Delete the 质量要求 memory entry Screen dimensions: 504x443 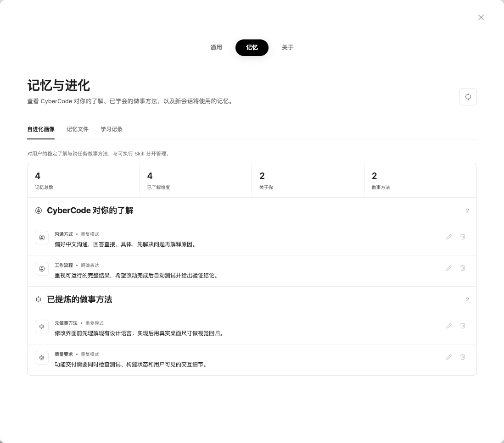coord(463,357)
